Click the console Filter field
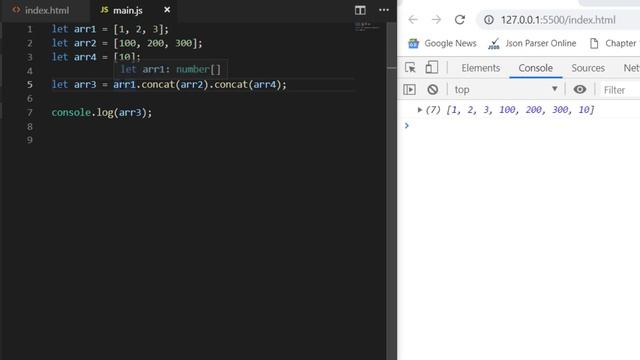The height and width of the screenshot is (360, 640). 619,90
